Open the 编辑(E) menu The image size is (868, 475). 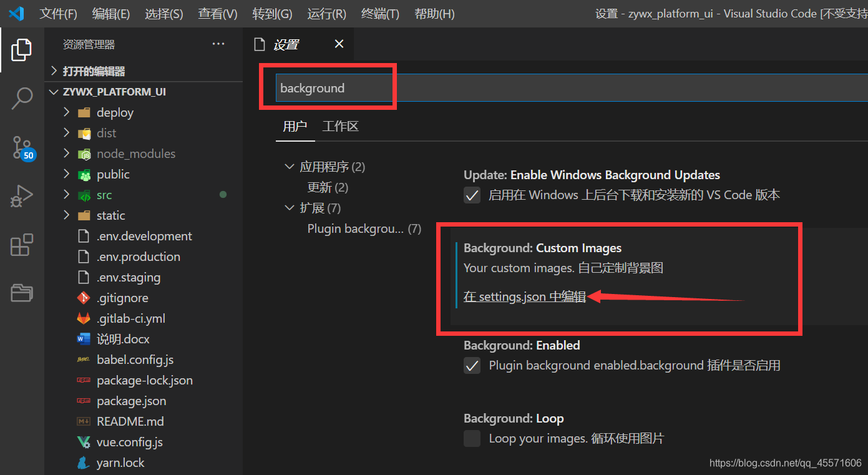click(x=111, y=14)
